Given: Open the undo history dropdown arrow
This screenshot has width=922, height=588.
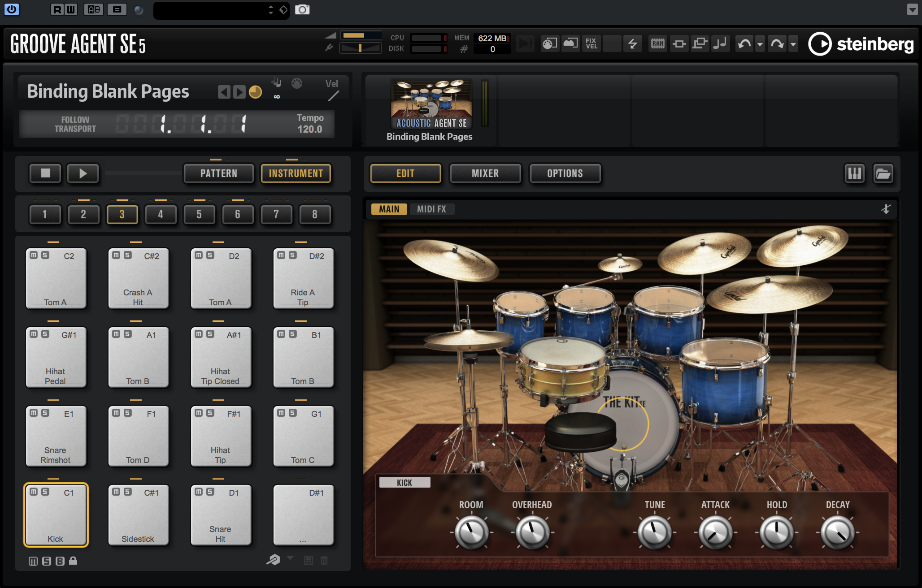Looking at the screenshot, I should (760, 44).
